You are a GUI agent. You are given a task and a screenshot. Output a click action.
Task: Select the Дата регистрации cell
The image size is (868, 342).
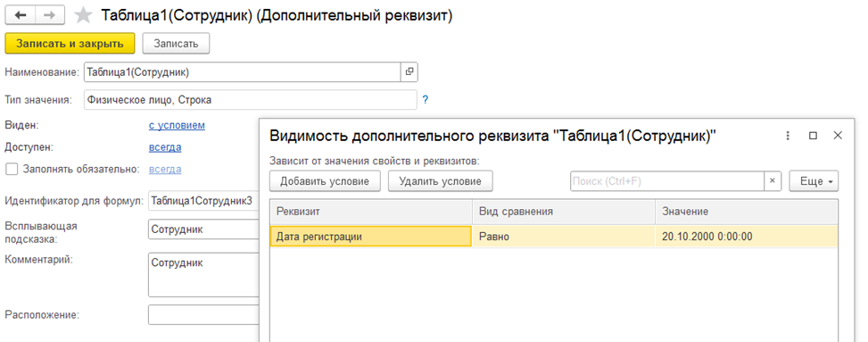[371, 237]
